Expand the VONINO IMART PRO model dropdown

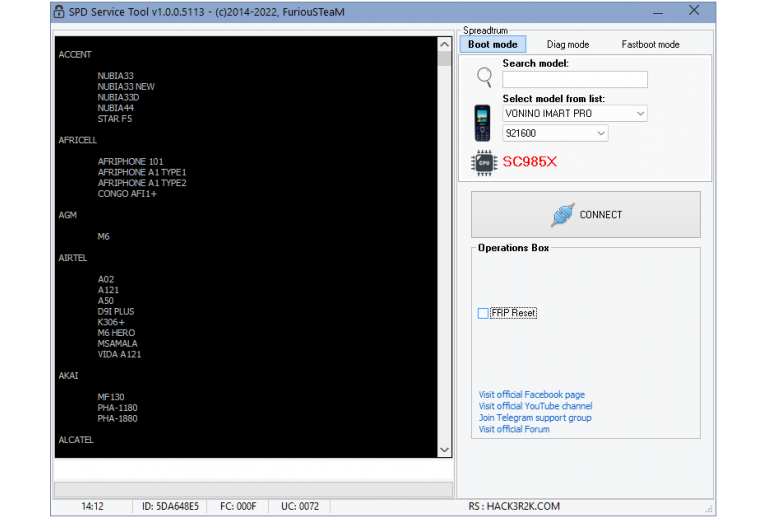575,113
